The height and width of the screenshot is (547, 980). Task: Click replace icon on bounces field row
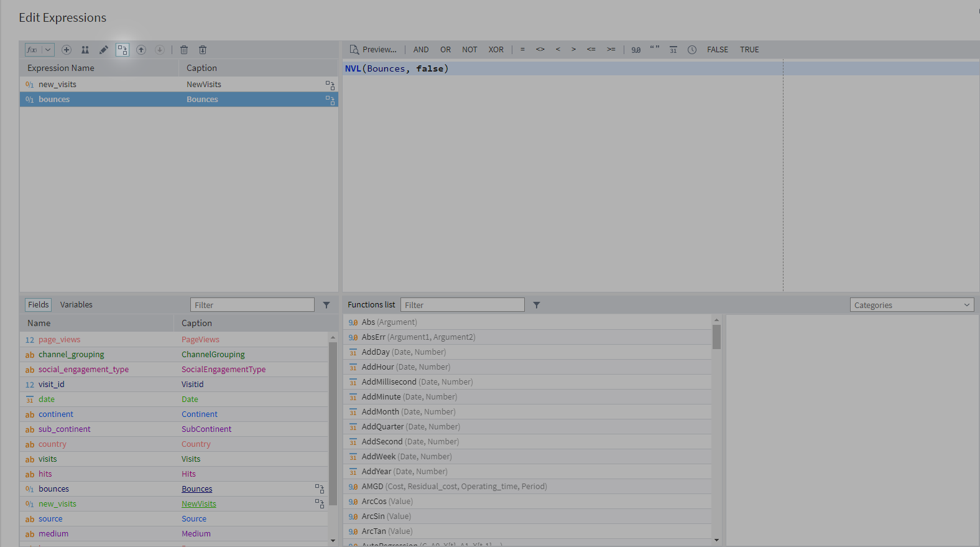pyautogui.click(x=320, y=489)
